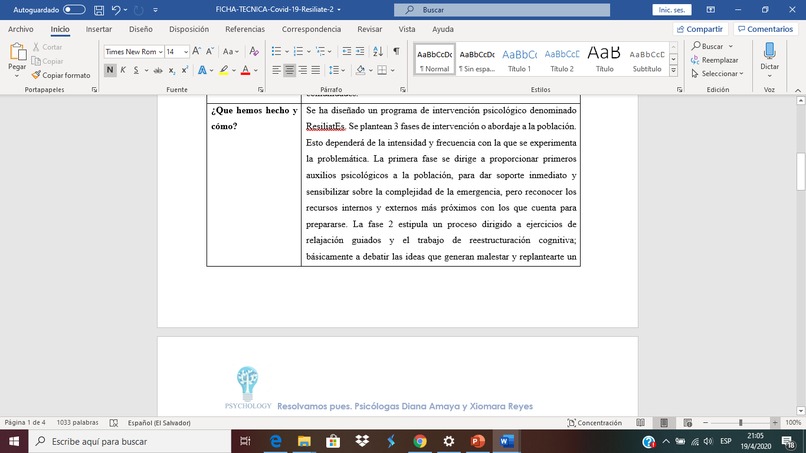Toggle bold N formatting
This screenshot has width=806, height=453.
point(109,70)
